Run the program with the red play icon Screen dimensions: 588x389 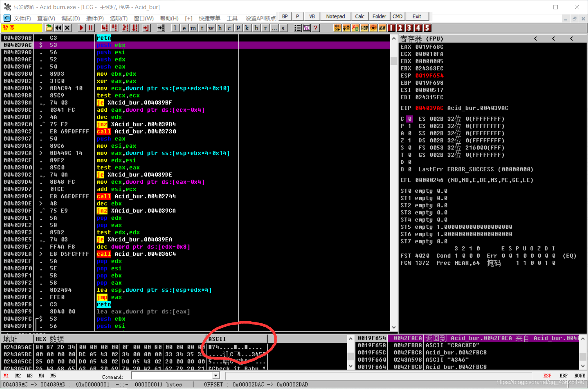point(81,28)
